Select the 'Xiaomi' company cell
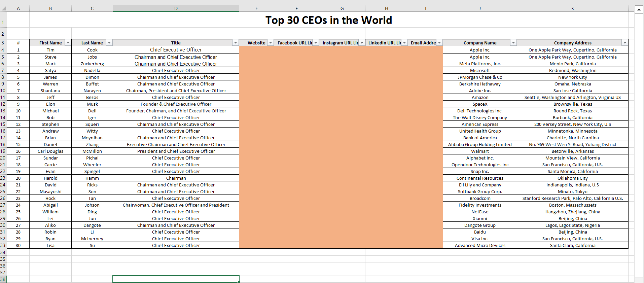644x283 pixels. pyautogui.click(x=480, y=218)
